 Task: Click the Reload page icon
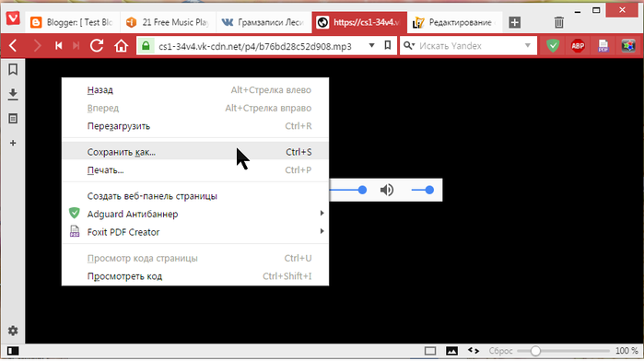point(97,46)
